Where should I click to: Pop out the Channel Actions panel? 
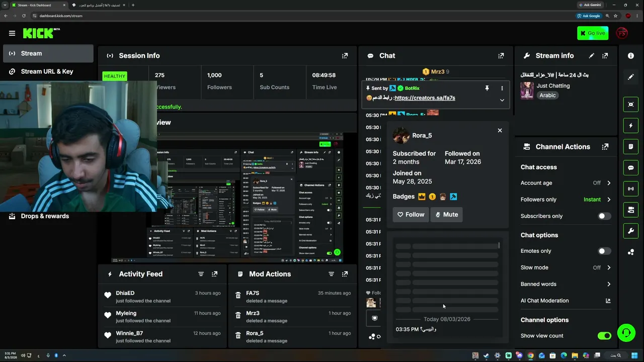(605, 147)
